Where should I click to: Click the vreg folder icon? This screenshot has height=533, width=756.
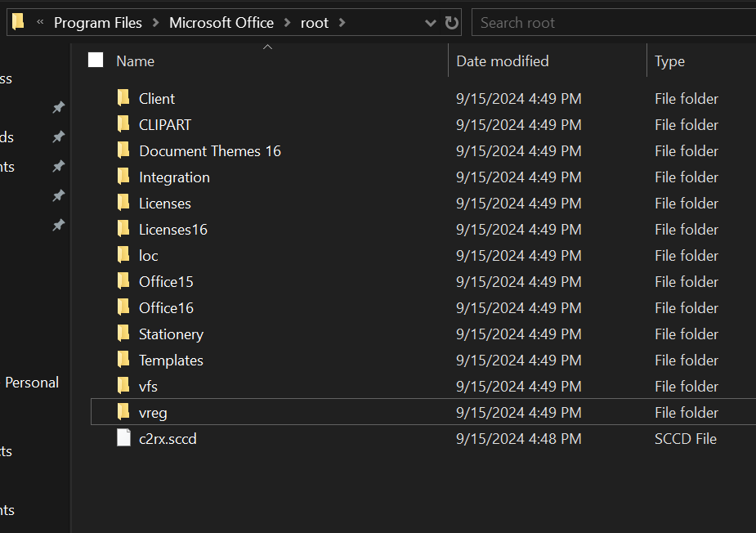pos(123,412)
